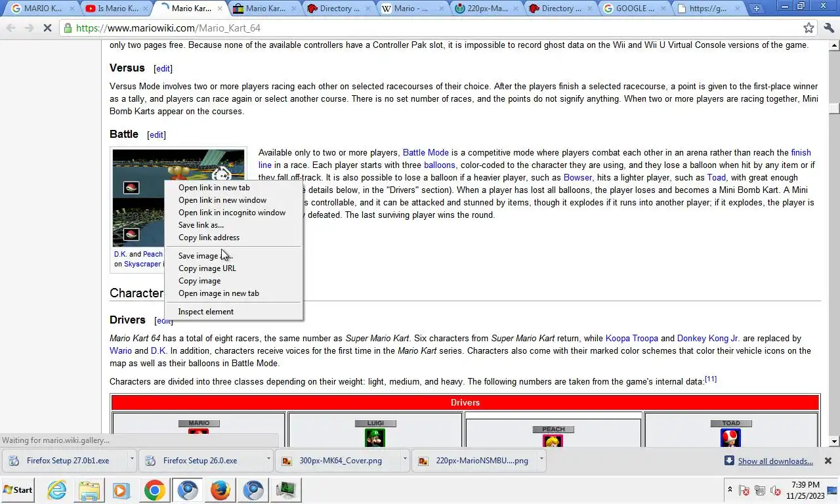This screenshot has height=504, width=840.
Task: Click the network tray icon
Action: [x=760, y=490]
